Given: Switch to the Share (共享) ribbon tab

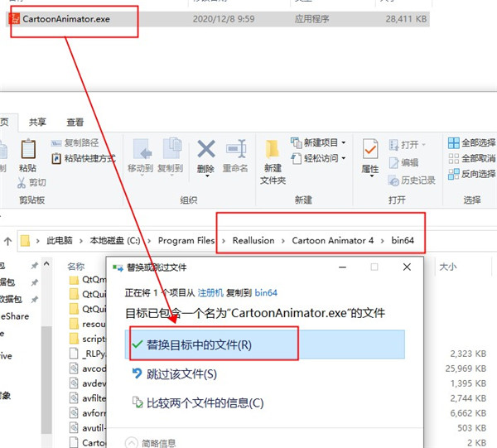Looking at the screenshot, I should tap(39, 121).
